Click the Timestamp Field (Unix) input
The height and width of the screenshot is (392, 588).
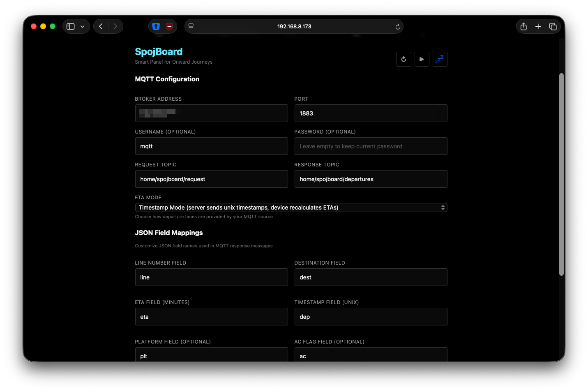370,317
